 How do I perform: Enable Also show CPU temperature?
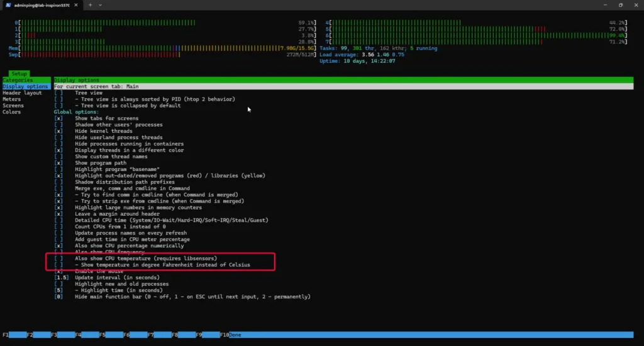(x=58, y=259)
